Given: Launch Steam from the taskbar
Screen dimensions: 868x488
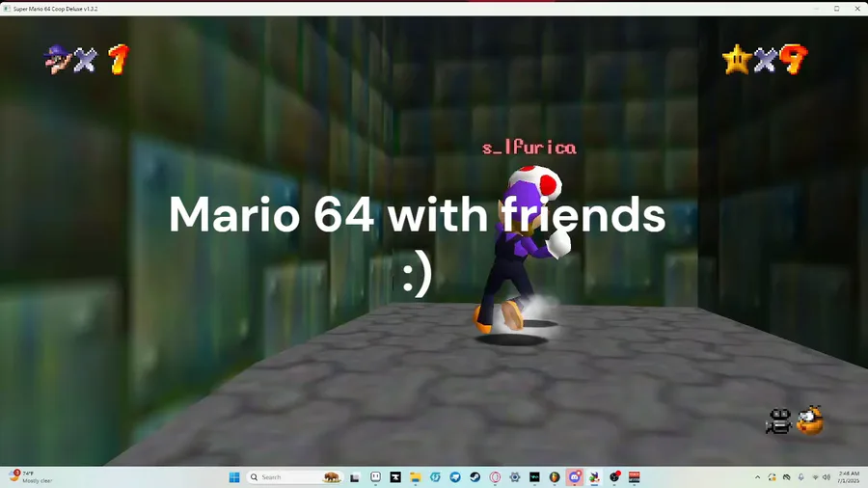Looking at the screenshot, I should (475, 477).
